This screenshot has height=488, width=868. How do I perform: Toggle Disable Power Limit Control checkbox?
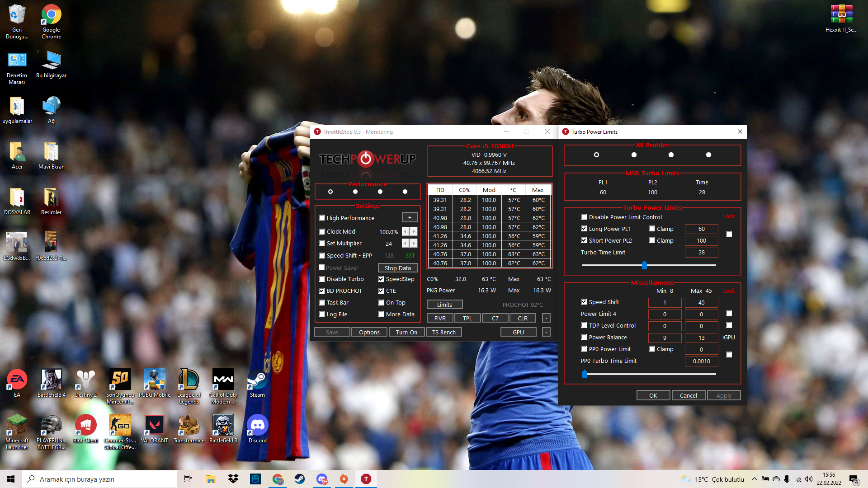pyautogui.click(x=584, y=217)
